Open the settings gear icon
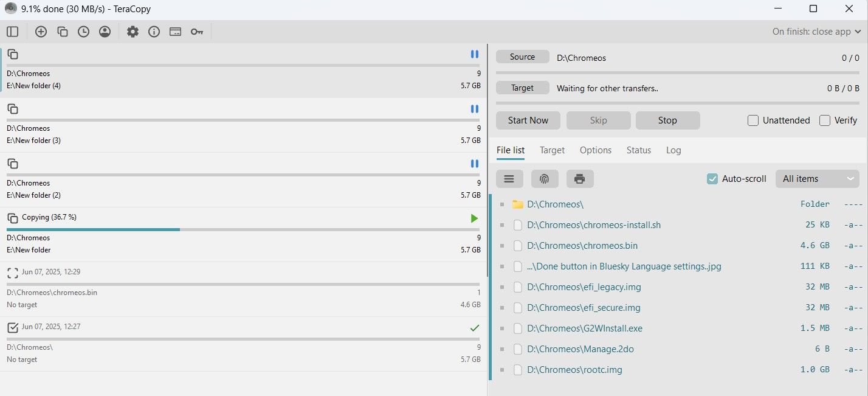Screen dimensions: 868x396 click(133, 32)
